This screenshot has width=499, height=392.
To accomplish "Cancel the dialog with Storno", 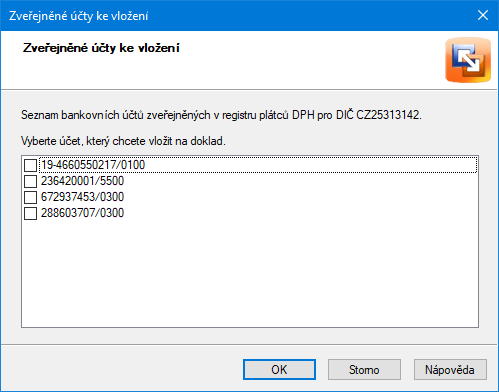I will (364, 369).
